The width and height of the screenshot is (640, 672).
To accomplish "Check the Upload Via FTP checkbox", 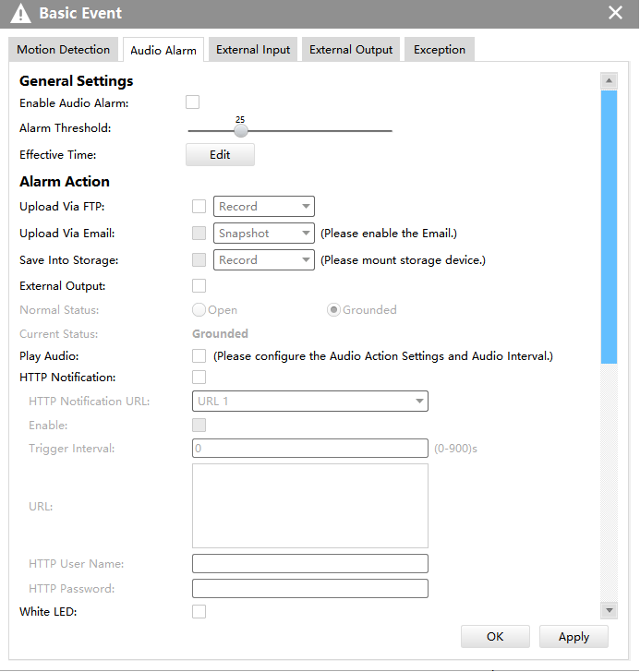I will [199, 207].
